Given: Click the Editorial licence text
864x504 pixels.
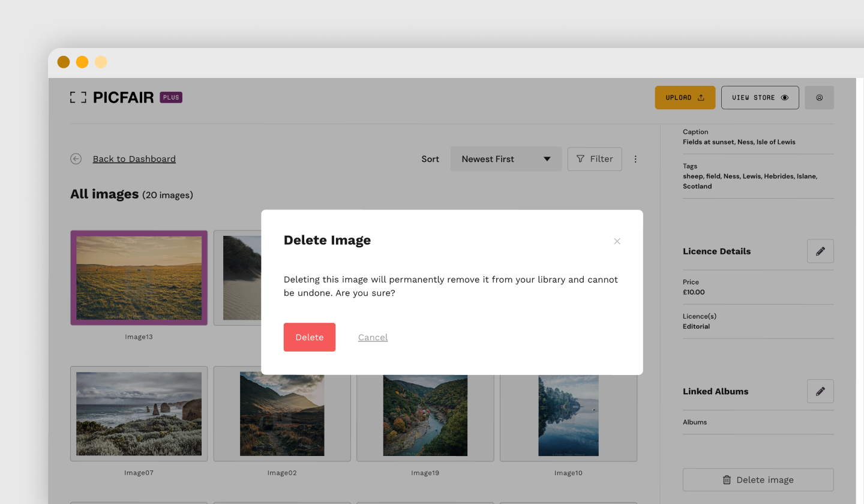Looking at the screenshot, I should click(x=696, y=326).
